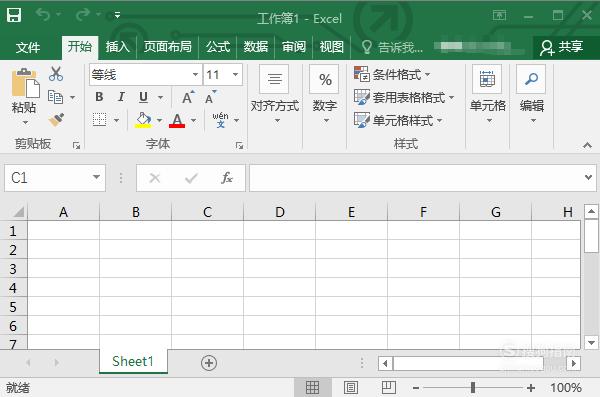Expand the 粘贴 options arrow
This screenshot has height=397, width=600.
pos(25,123)
